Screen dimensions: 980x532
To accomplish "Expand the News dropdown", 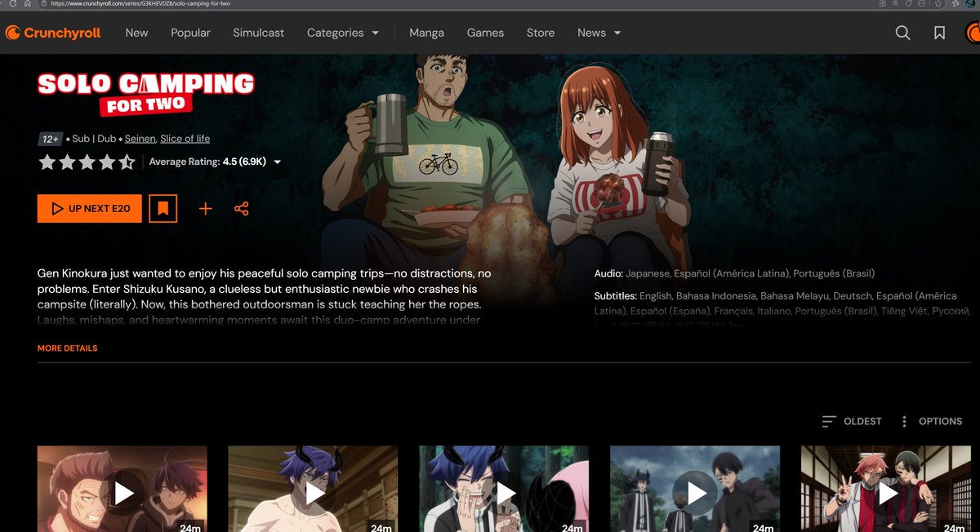I will [x=599, y=33].
